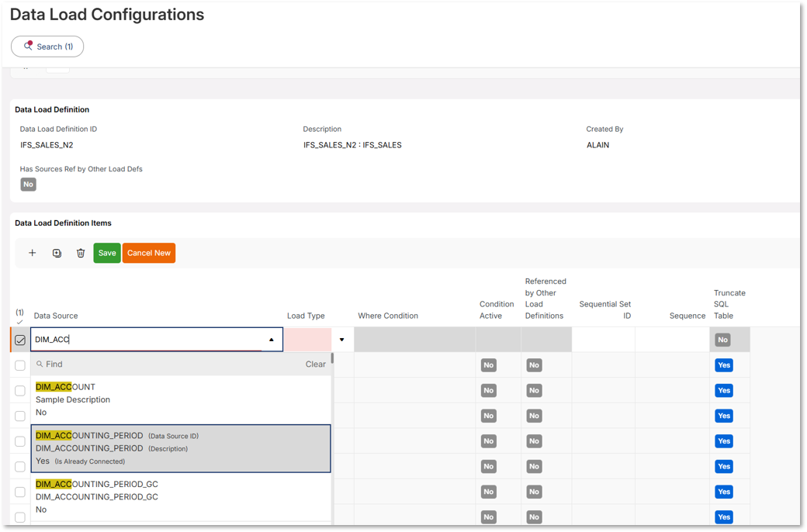807x532 pixels.
Task: Click the dropdown list scrollbar
Action: click(x=332, y=358)
